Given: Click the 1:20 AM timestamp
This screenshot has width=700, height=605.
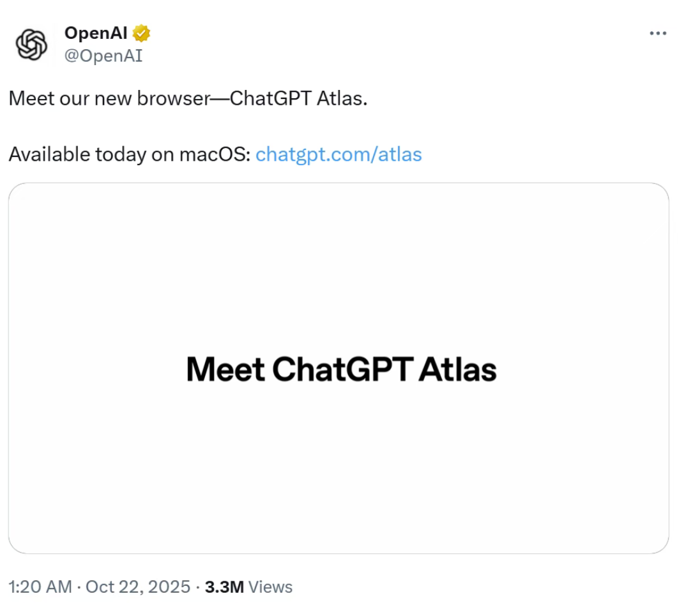Looking at the screenshot, I should point(40,586).
